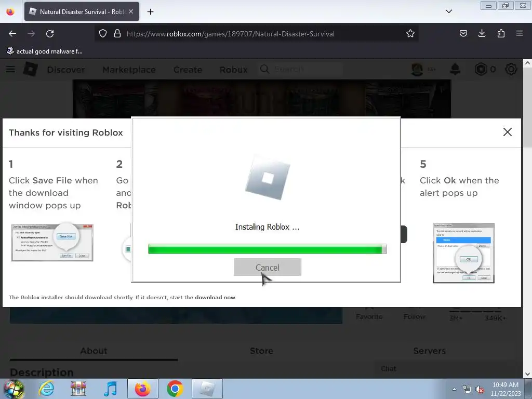Open the Robux page
The image size is (532, 399).
point(233,70)
